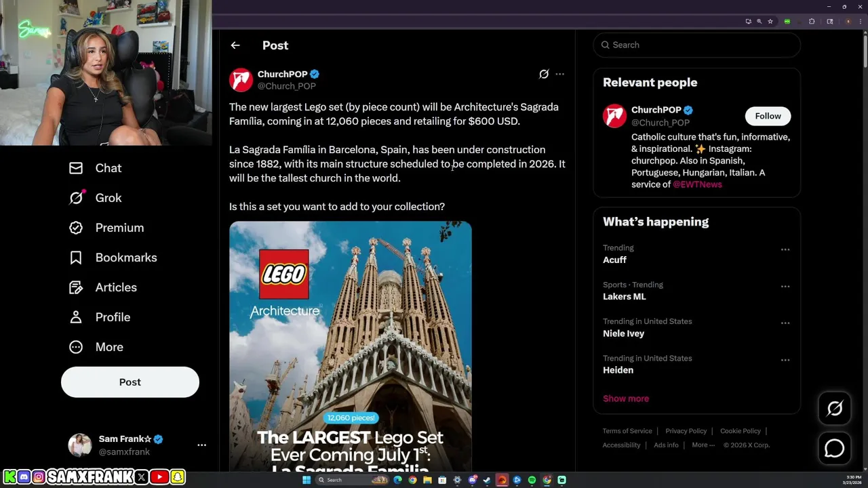Open browser extensions puzzle icon

pyautogui.click(x=812, y=22)
